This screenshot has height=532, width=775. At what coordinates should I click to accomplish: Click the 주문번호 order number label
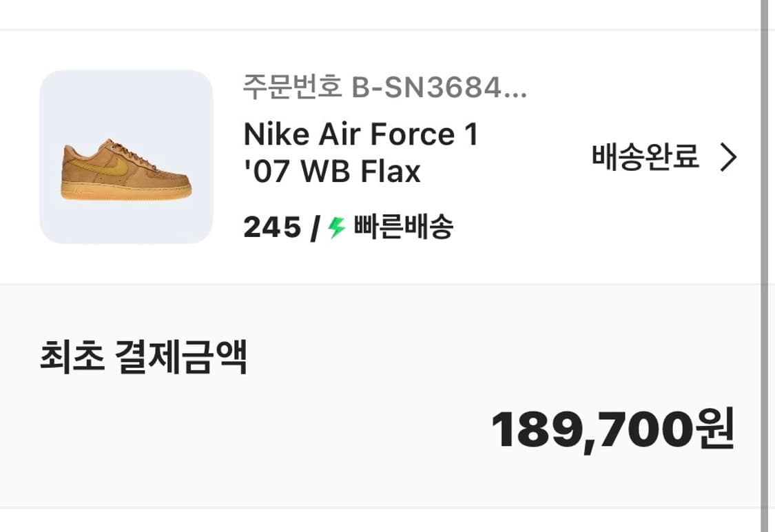(x=292, y=88)
